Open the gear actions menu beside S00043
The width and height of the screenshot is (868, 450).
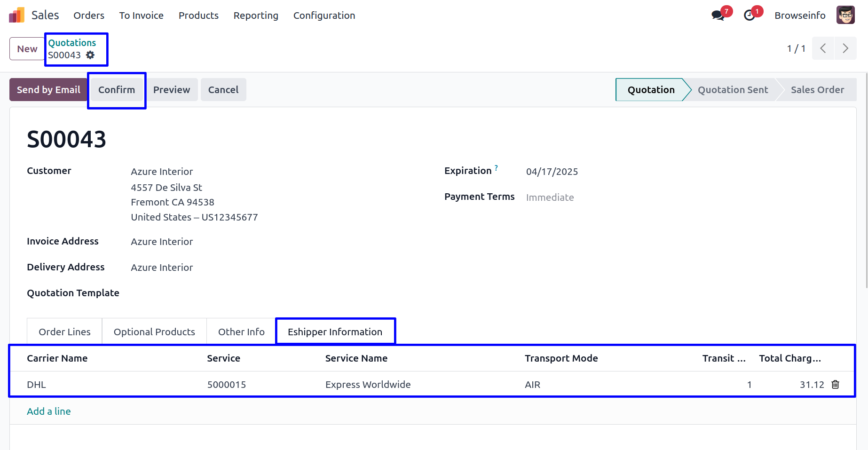90,55
